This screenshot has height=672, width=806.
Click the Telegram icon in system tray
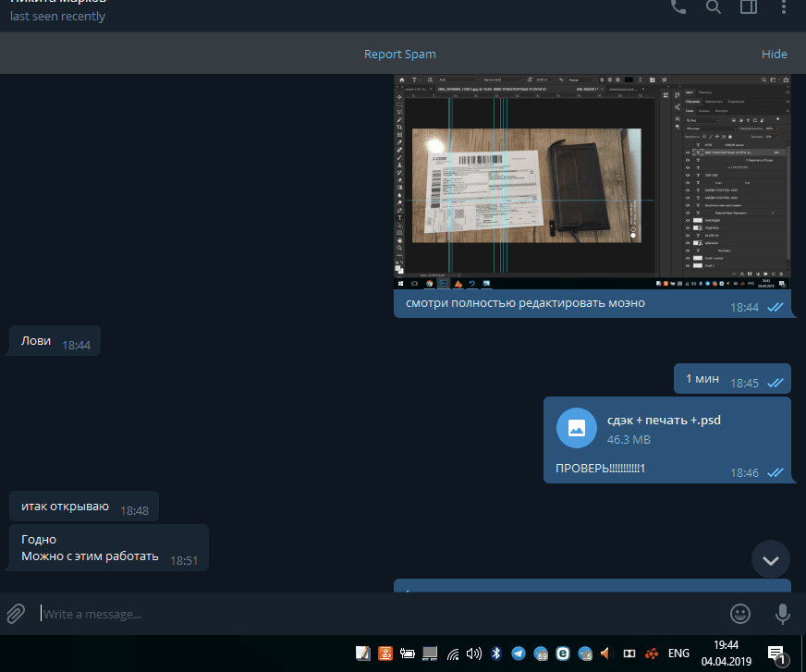pyautogui.click(x=519, y=654)
